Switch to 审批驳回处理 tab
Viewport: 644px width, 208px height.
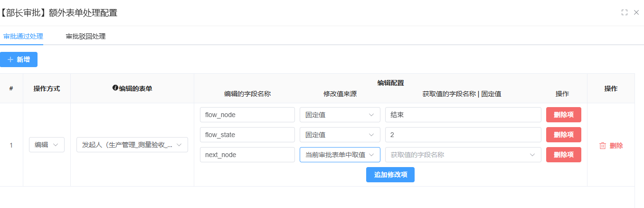click(85, 37)
